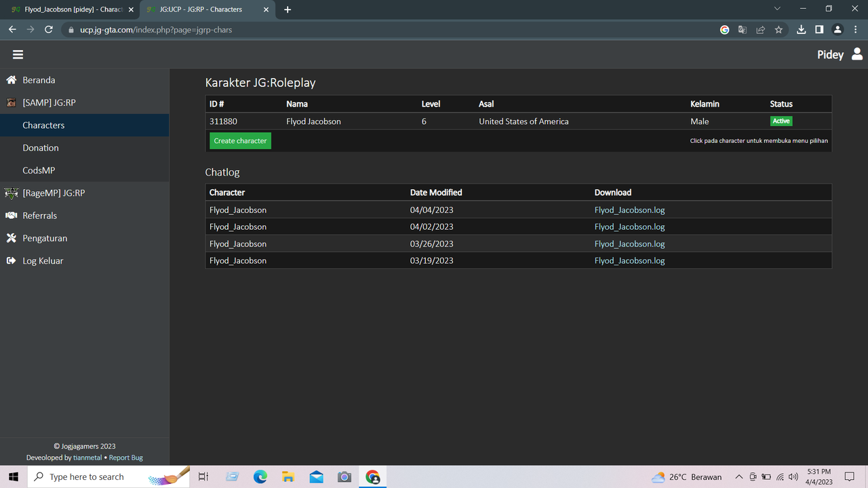The height and width of the screenshot is (488, 868).
Task: Open the Mail app from the taskbar
Action: pyautogui.click(x=317, y=477)
